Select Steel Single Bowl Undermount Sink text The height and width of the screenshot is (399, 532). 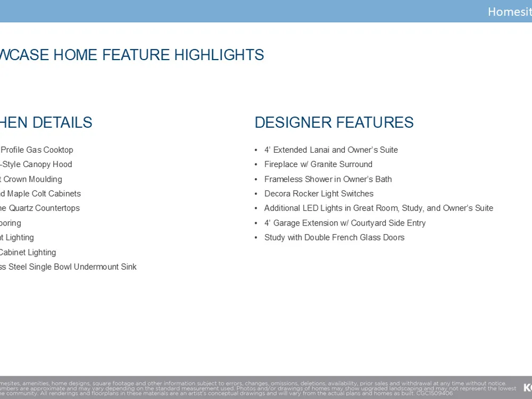pyautogui.click(x=68, y=267)
